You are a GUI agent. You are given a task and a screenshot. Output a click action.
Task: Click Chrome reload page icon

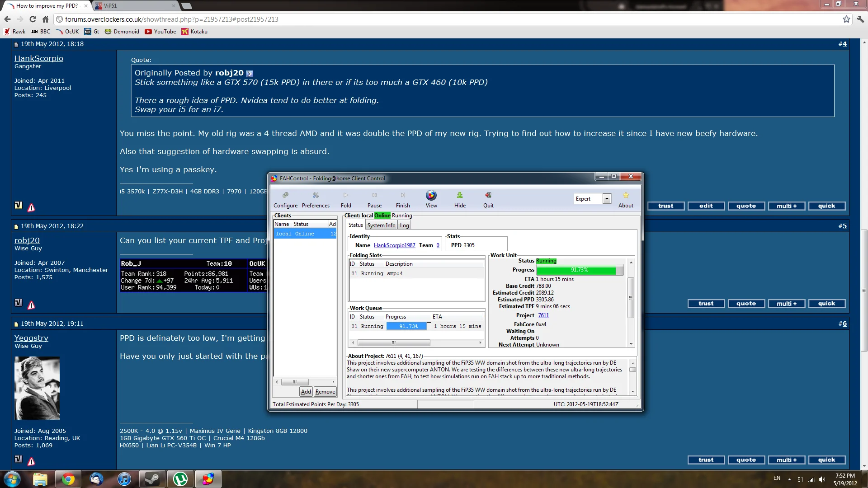point(33,19)
